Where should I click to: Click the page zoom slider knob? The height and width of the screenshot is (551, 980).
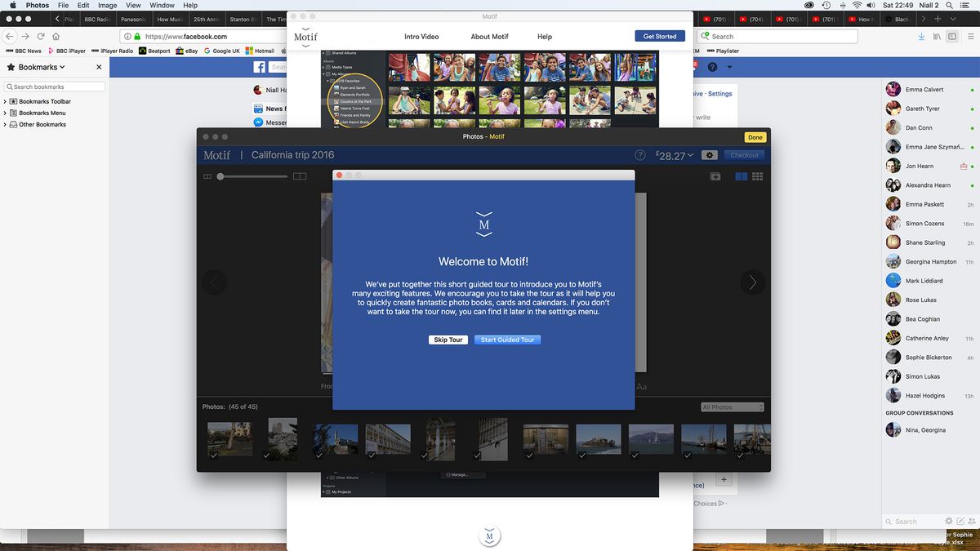pyautogui.click(x=220, y=176)
